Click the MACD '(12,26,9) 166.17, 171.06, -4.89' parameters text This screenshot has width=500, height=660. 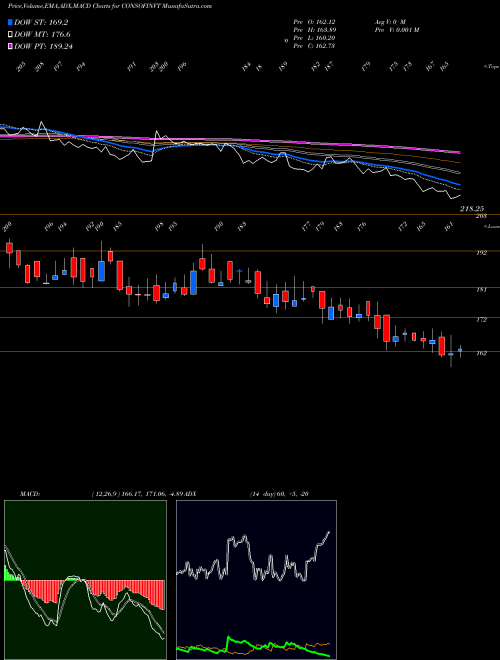[137, 494]
